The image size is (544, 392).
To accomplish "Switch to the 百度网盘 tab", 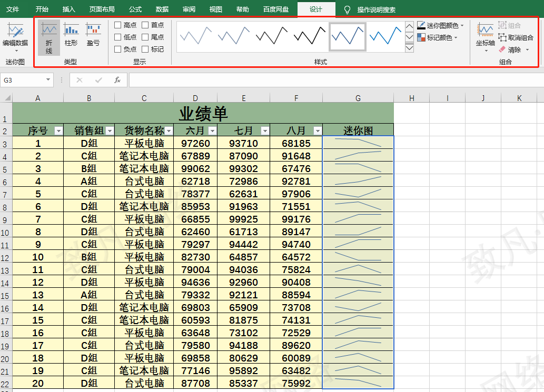I will [276, 9].
